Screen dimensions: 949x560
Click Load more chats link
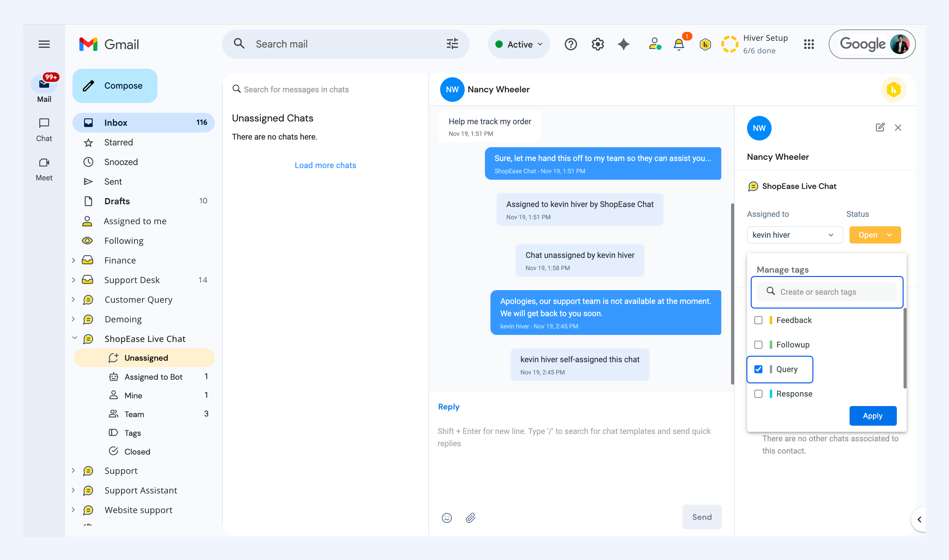[x=325, y=165]
